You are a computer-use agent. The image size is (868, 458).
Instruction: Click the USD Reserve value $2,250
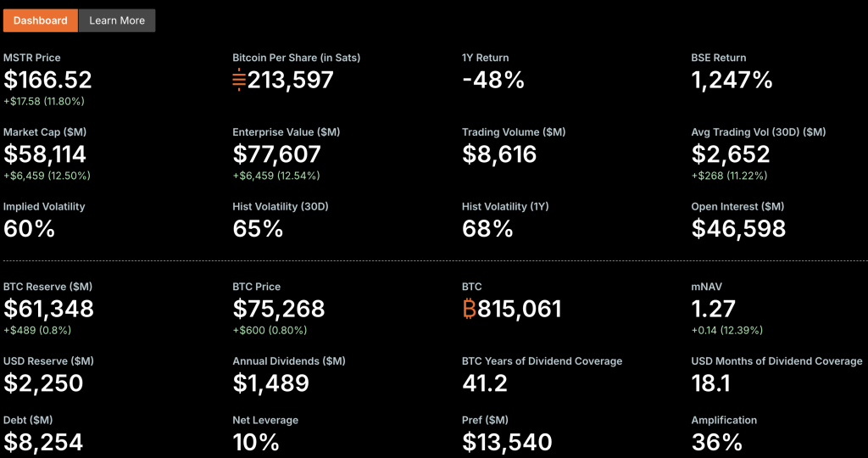[43, 383]
